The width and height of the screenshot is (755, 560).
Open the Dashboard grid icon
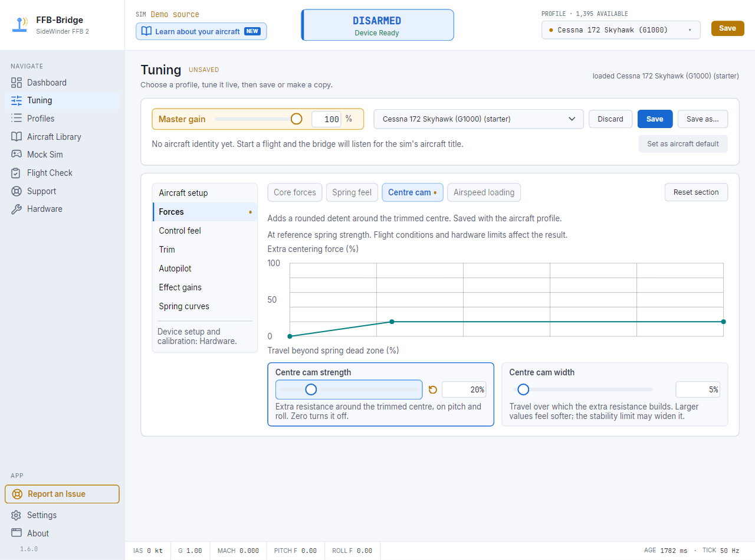click(17, 83)
